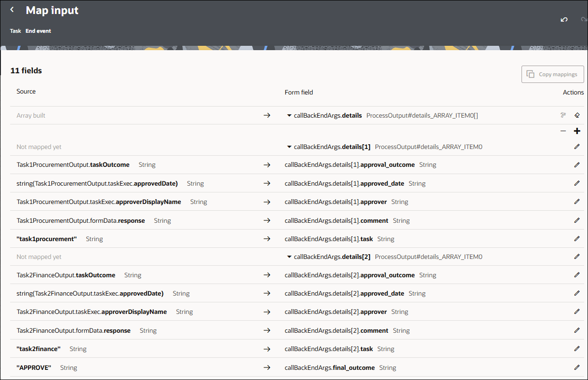This screenshot has height=380, width=588.
Task: Select the Form field column header
Action: pyautogui.click(x=299, y=92)
